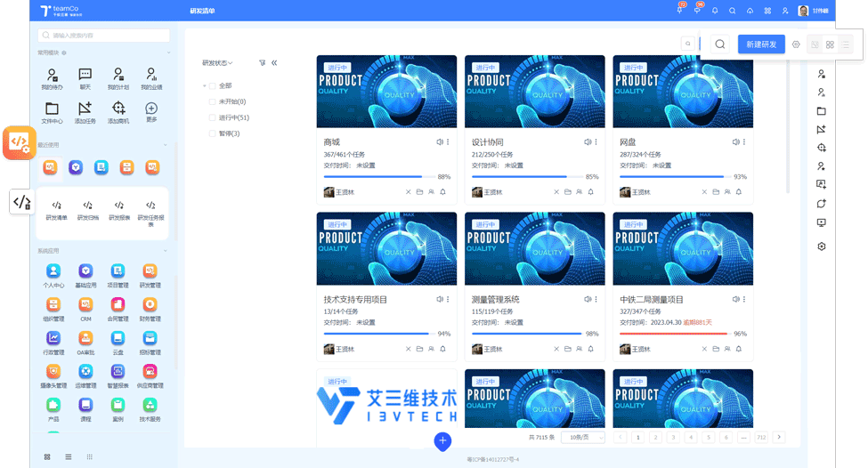Switch sidebar to list layout at bottom
The image size is (868, 468).
(68, 457)
